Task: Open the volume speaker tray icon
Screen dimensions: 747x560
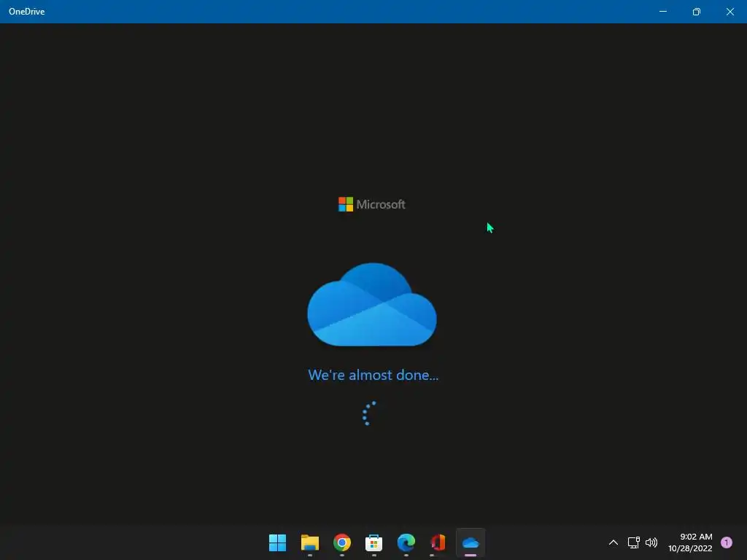Action: 651,542
